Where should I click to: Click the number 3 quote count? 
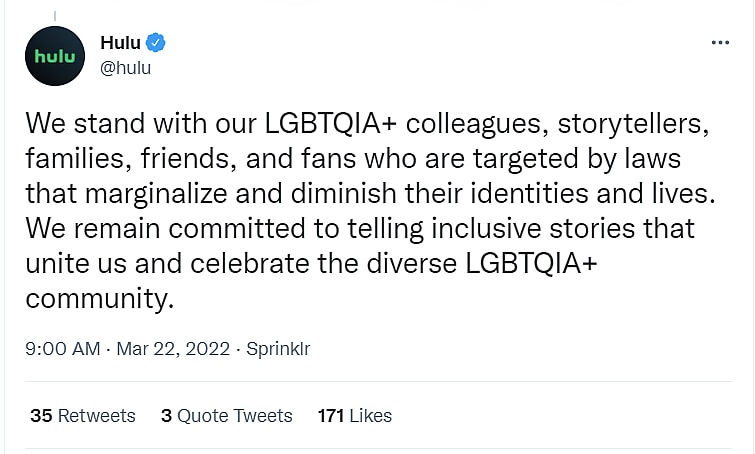pos(166,415)
